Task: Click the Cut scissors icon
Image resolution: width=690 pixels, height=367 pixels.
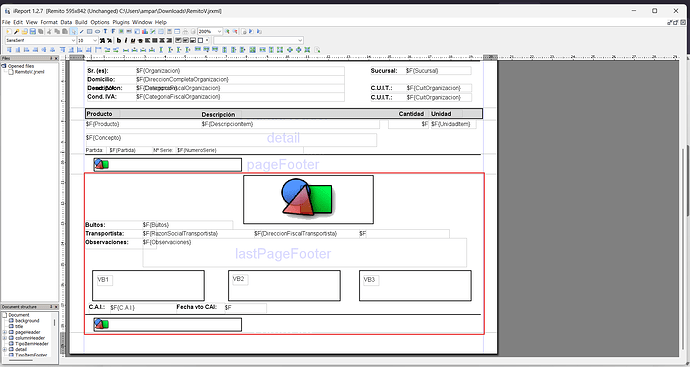Action: [49, 31]
